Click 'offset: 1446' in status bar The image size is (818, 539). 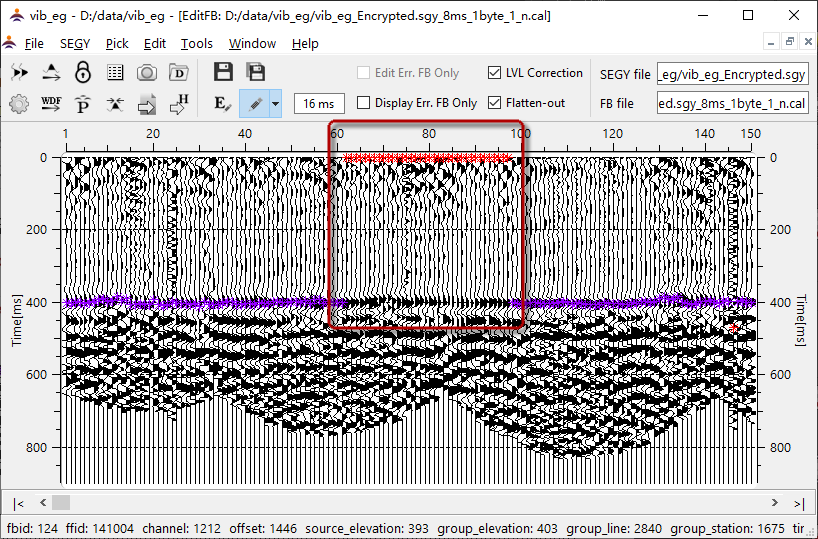tap(263, 529)
